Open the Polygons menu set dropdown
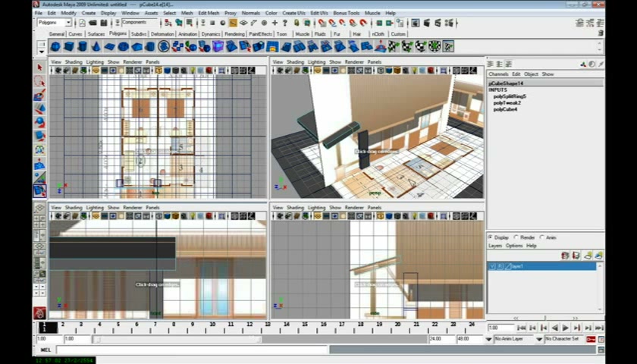Image resolution: width=637 pixels, height=364 pixels. (68, 23)
